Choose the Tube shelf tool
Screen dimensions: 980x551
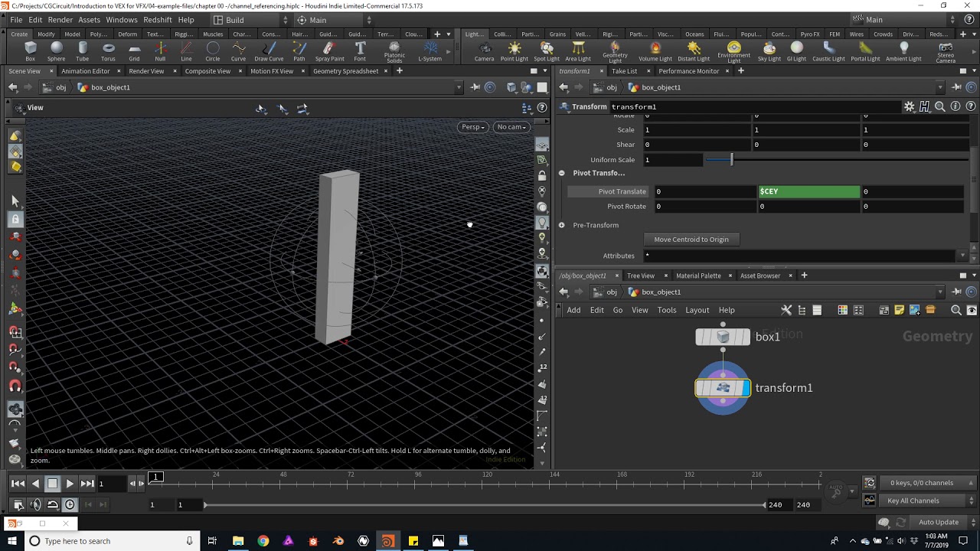[82, 51]
